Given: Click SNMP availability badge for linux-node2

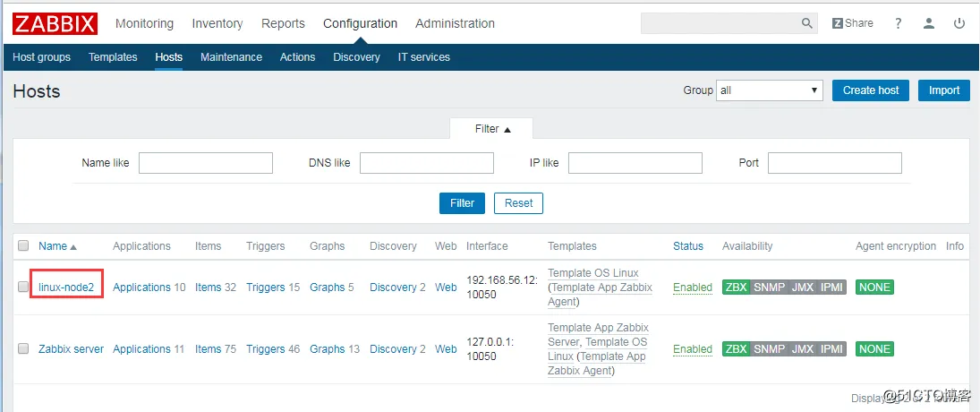Looking at the screenshot, I should [768, 287].
